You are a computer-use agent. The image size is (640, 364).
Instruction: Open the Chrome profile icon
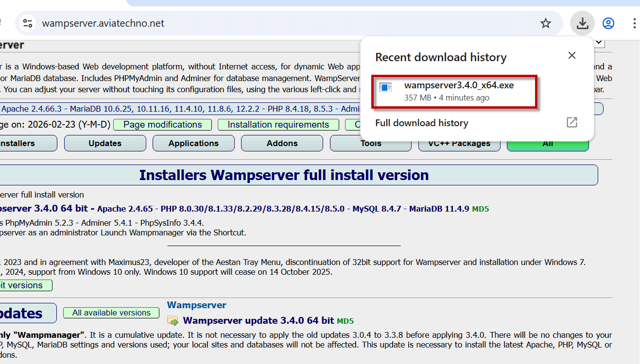pyautogui.click(x=608, y=23)
